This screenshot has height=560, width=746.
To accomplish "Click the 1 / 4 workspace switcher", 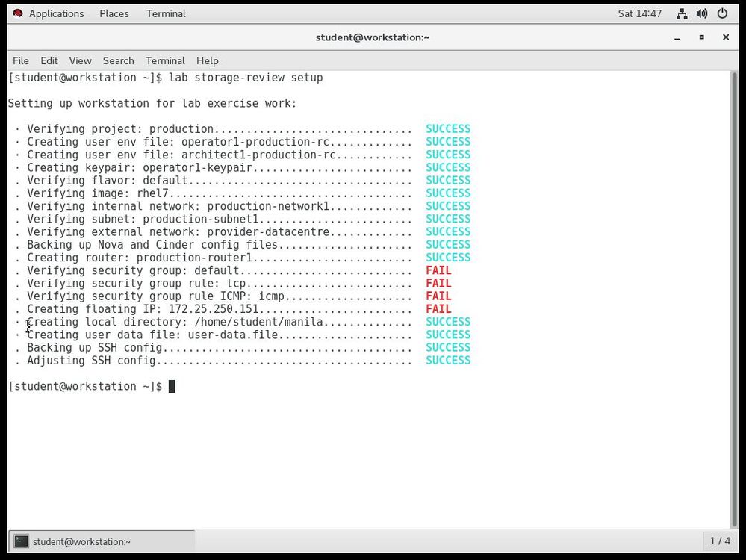I will (x=720, y=541).
